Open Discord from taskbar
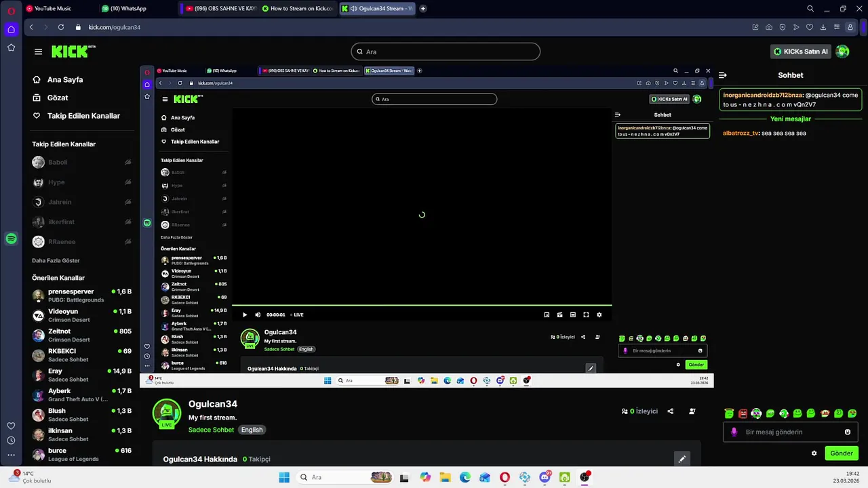The height and width of the screenshot is (488, 868). pyautogui.click(x=545, y=477)
